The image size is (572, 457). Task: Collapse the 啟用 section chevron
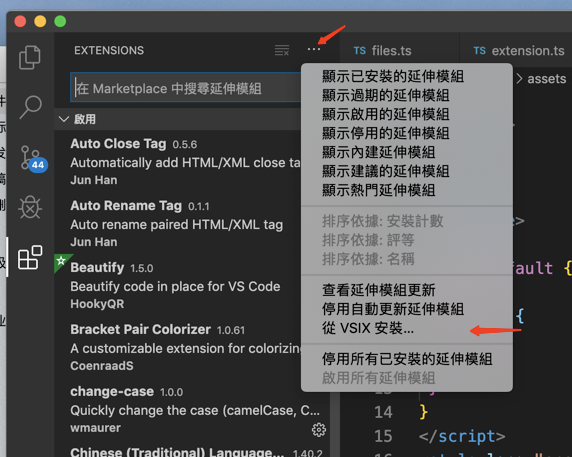(64, 119)
